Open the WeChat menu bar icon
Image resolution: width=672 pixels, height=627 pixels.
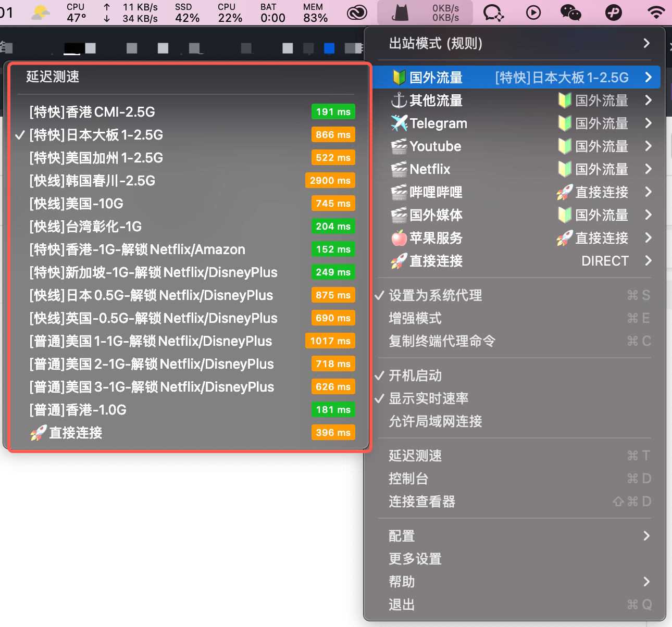coord(570,12)
